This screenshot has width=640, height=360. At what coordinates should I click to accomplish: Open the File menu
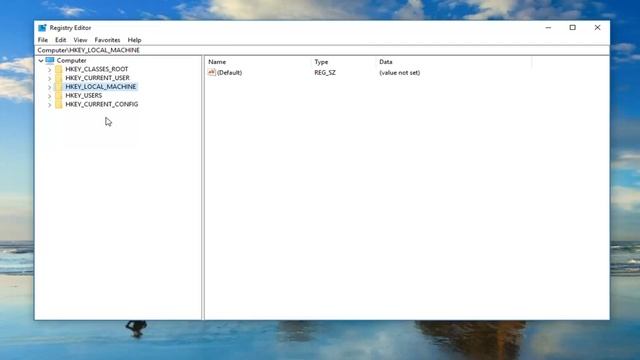[x=43, y=40]
